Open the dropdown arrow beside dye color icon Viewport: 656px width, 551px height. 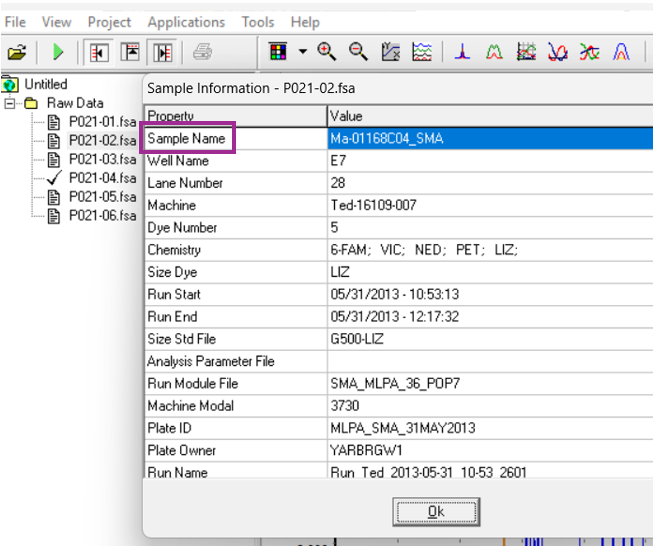(302, 51)
